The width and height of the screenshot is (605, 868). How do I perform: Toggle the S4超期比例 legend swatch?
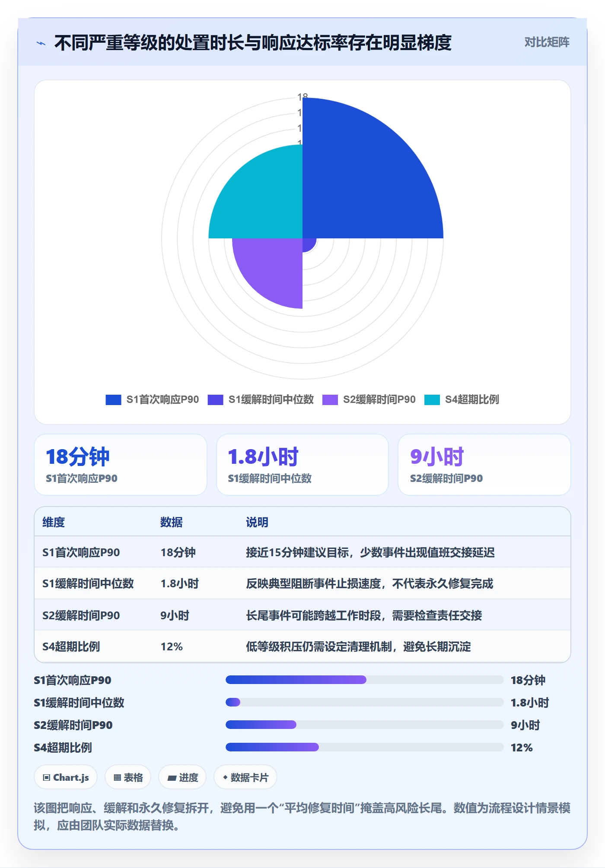point(432,400)
